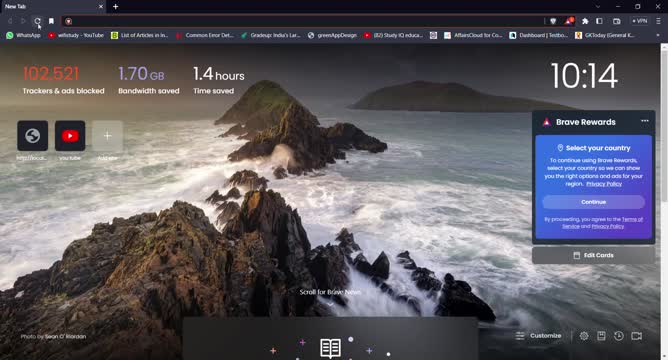Open the main hamburger menu
Viewport: 668px width, 360px height.
tap(658, 21)
